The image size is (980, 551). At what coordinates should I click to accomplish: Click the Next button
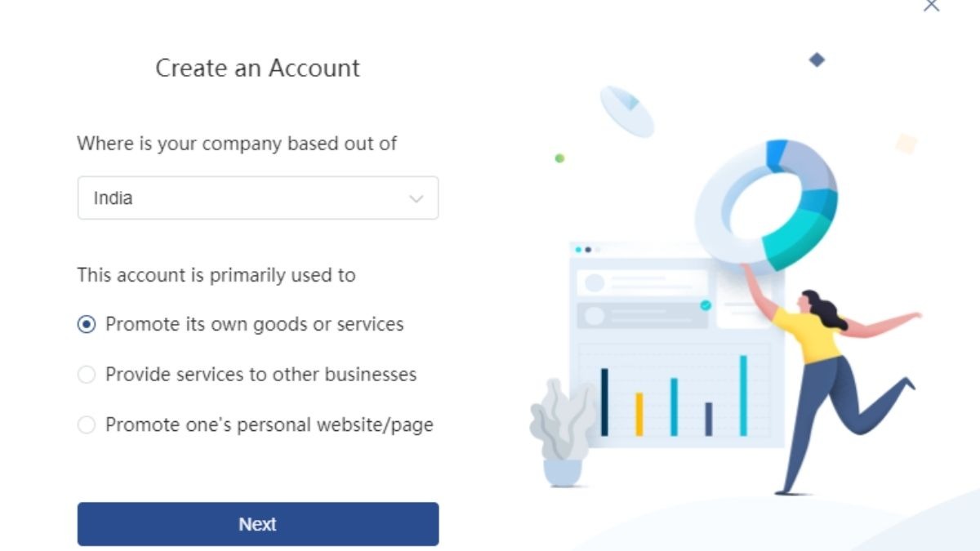point(258,524)
